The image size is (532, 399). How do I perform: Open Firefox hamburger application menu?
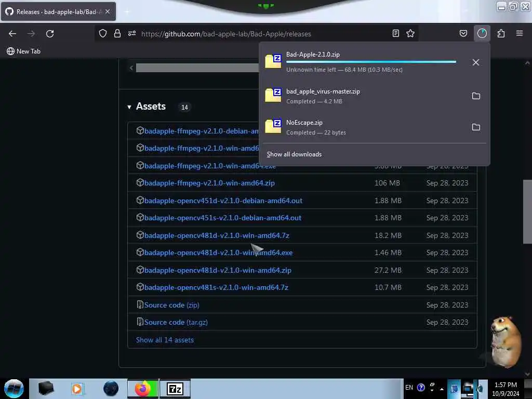[520, 33]
